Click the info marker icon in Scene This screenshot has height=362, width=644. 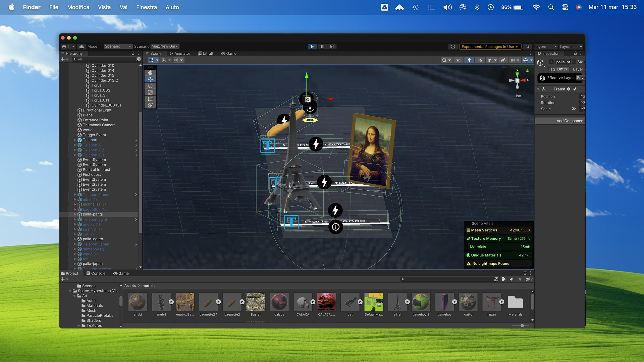[x=335, y=227]
